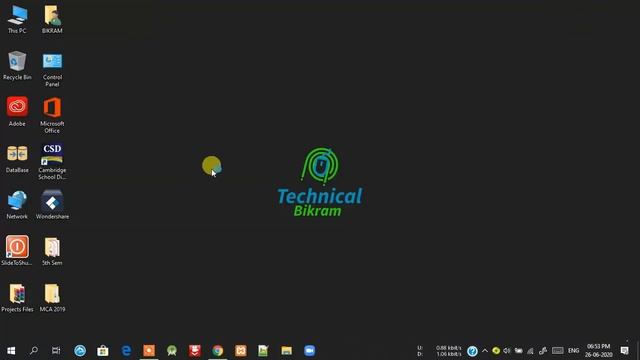Open the green round taskbar app
The image size is (640, 360).
coord(172,351)
